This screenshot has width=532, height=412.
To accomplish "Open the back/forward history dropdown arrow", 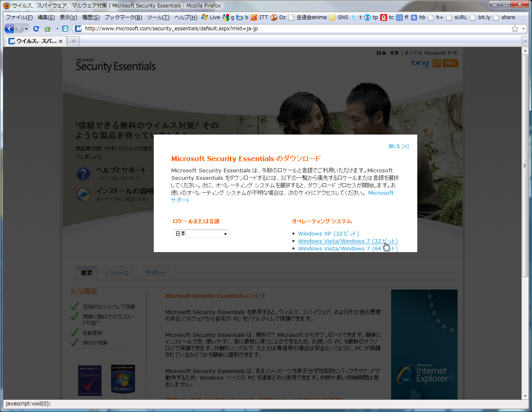I will click(x=27, y=29).
